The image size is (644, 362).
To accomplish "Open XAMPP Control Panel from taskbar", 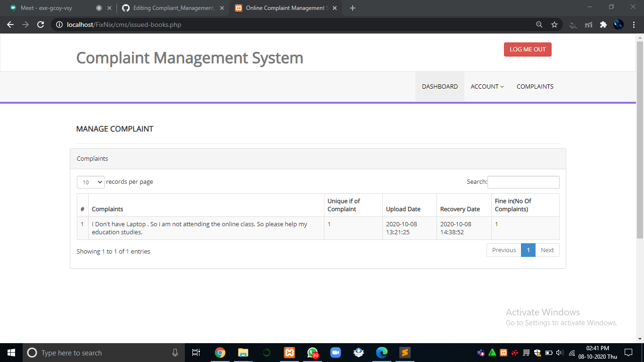I will (x=289, y=352).
